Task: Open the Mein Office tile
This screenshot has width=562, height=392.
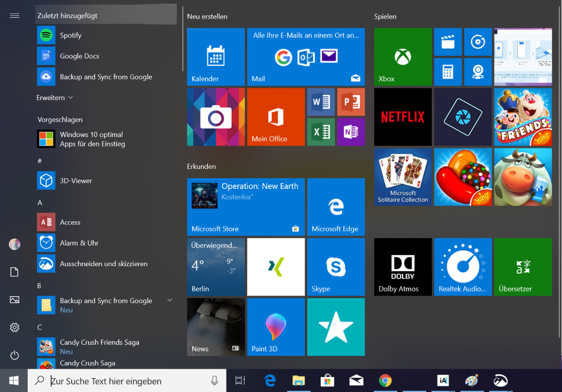Action: (276, 117)
